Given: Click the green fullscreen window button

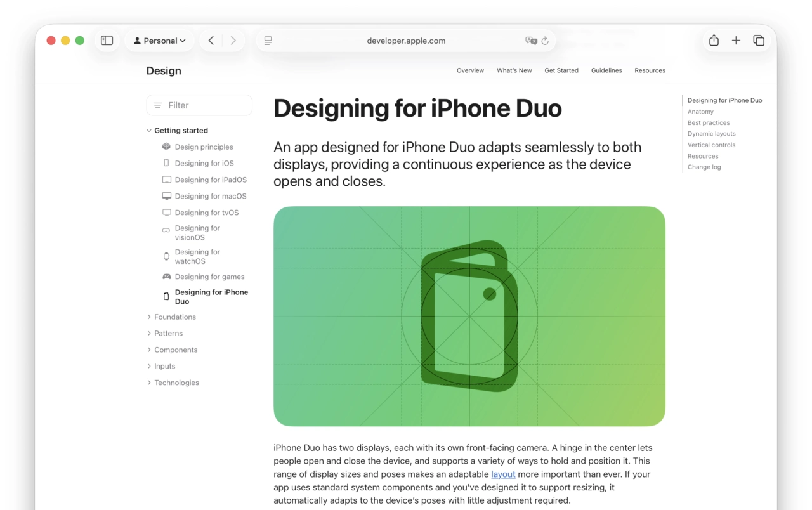Looking at the screenshot, I should (80, 41).
